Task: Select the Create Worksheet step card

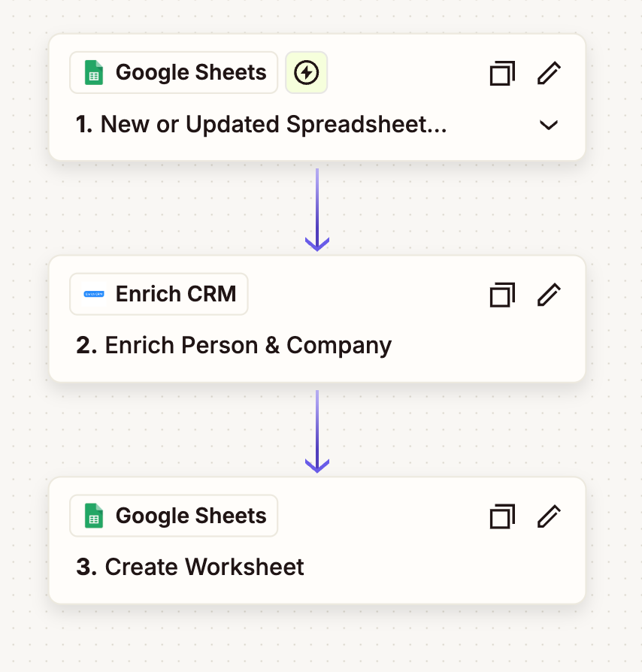Action: (x=317, y=541)
